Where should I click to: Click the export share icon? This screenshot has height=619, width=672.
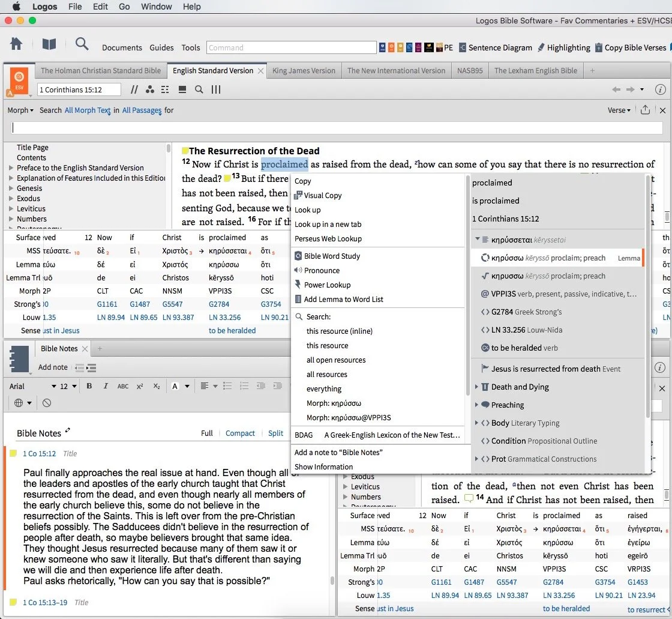point(644,110)
